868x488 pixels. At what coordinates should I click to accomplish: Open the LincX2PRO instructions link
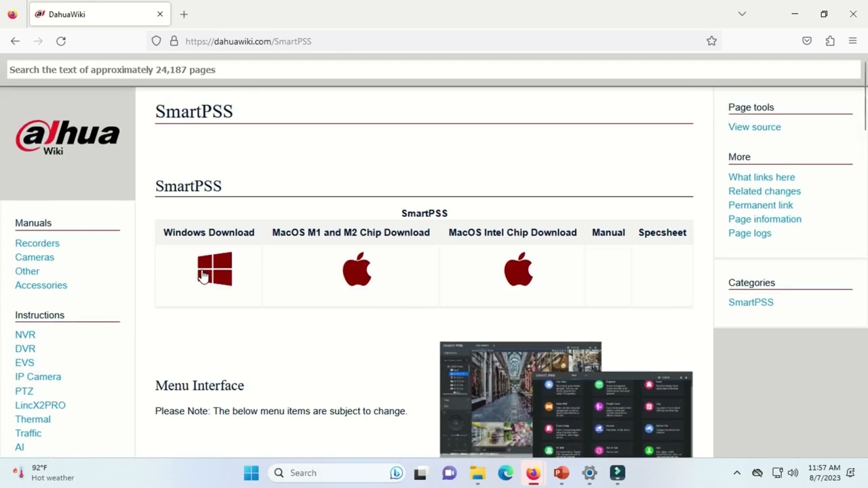point(40,405)
